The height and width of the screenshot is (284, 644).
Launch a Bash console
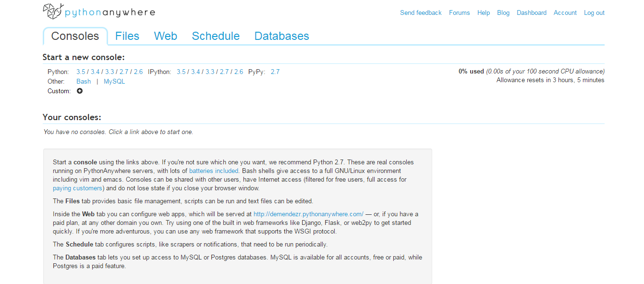click(84, 81)
